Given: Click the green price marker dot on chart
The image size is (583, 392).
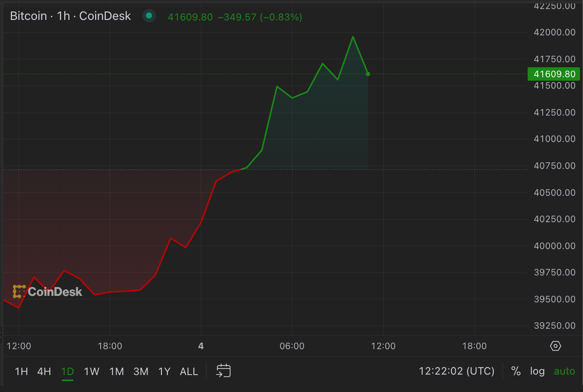Looking at the screenshot, I should [x=368, y=74].
